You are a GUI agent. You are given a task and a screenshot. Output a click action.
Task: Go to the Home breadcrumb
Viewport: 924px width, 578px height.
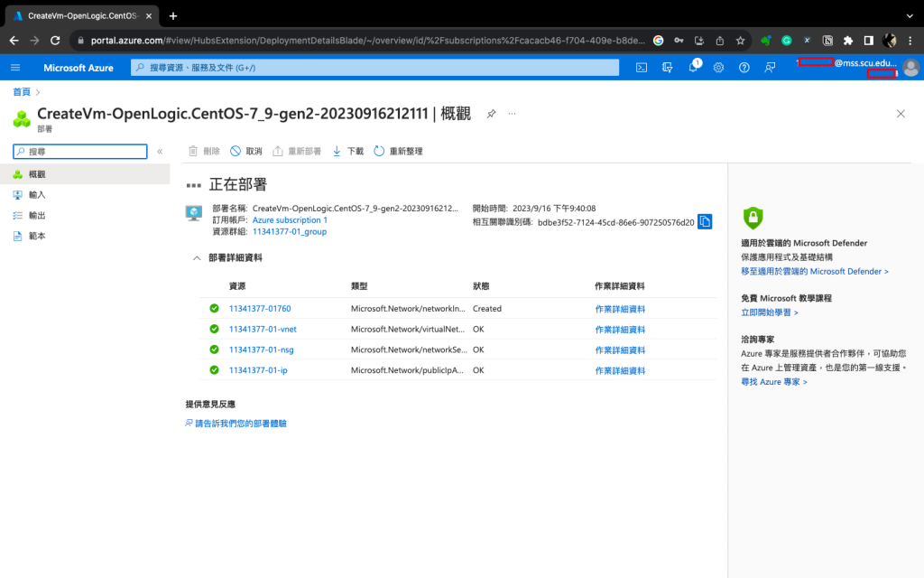click(22, 92)
